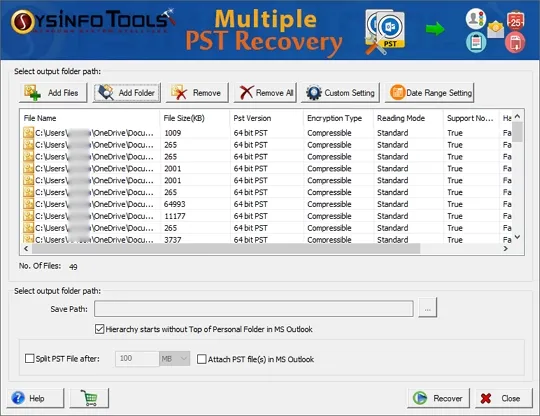Click the horizontal scrollbar right arrow
The height and width of the screenshot is (416, 540).
(x=506, y=248)
